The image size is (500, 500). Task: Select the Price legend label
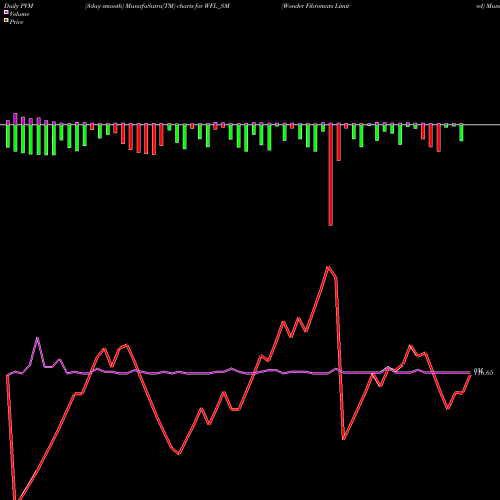(x=16, y=22)
